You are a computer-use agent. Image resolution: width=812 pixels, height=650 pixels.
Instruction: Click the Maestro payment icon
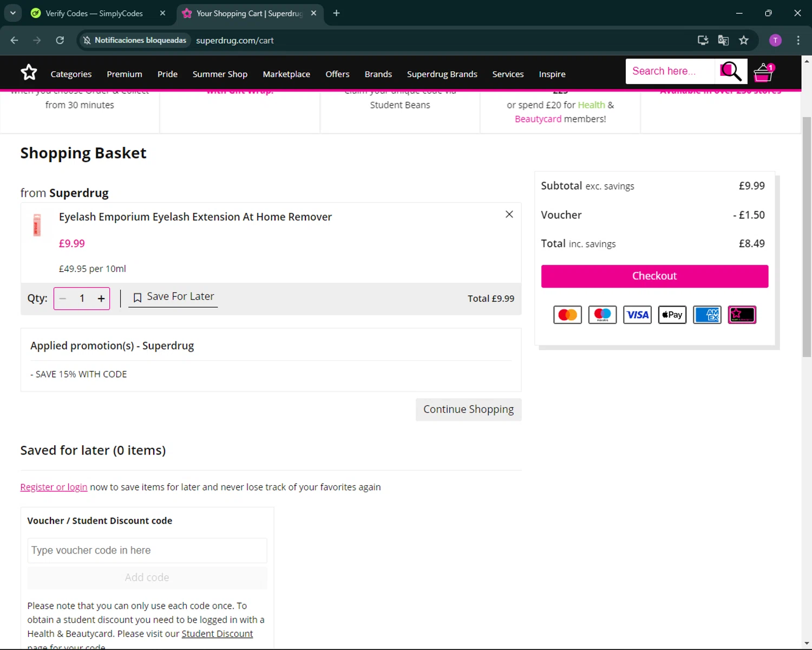(603, 315)
